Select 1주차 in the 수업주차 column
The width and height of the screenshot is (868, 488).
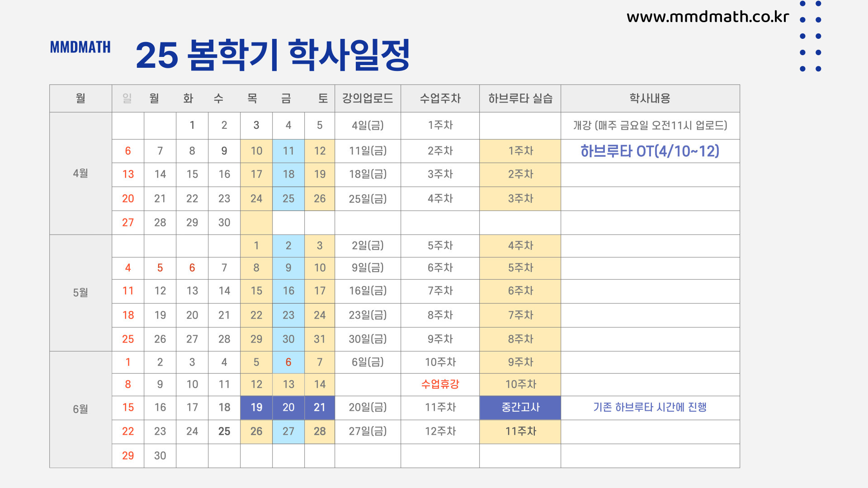coord(440,126)
